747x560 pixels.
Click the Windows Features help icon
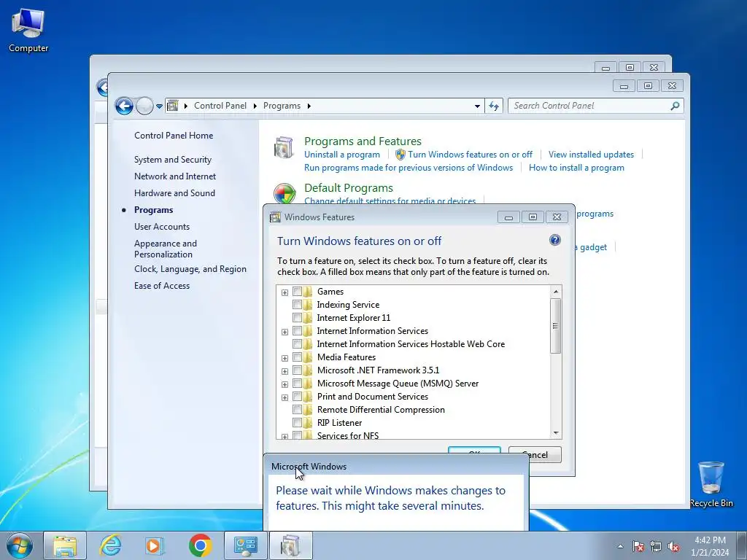tap(554, 240)
